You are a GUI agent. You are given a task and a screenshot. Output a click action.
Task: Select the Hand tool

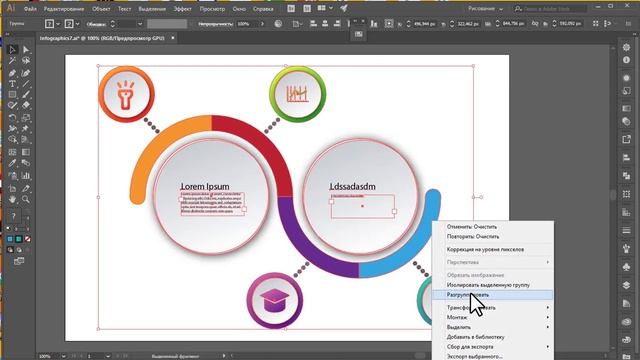point(12,200)
